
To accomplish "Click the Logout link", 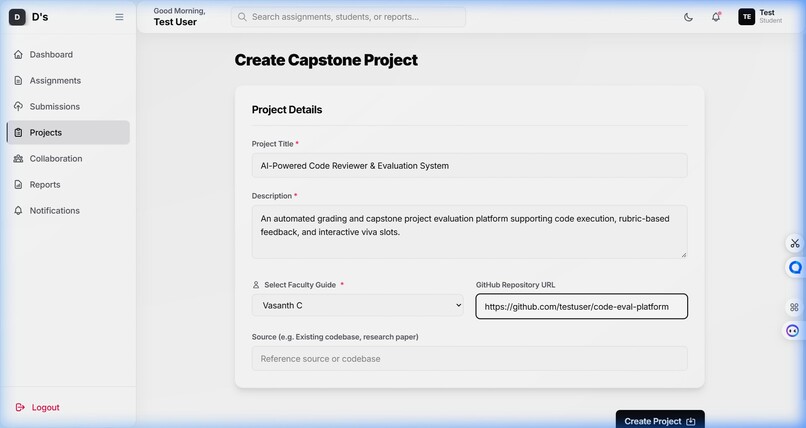I will [x=38, y=407].
